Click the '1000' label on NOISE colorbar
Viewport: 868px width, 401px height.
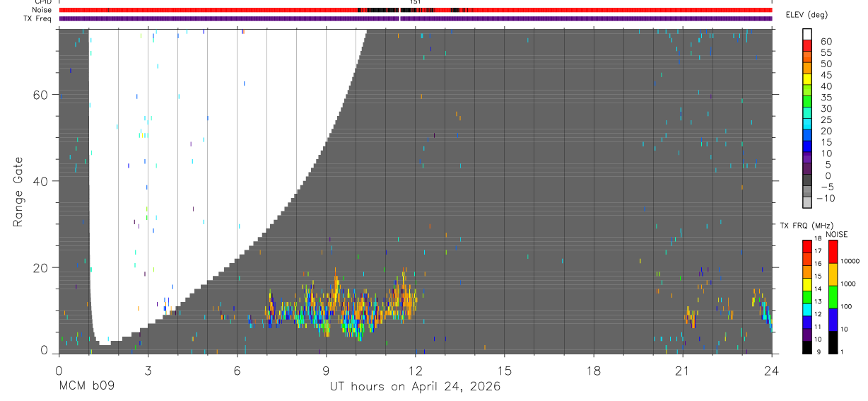click(848, 284)
